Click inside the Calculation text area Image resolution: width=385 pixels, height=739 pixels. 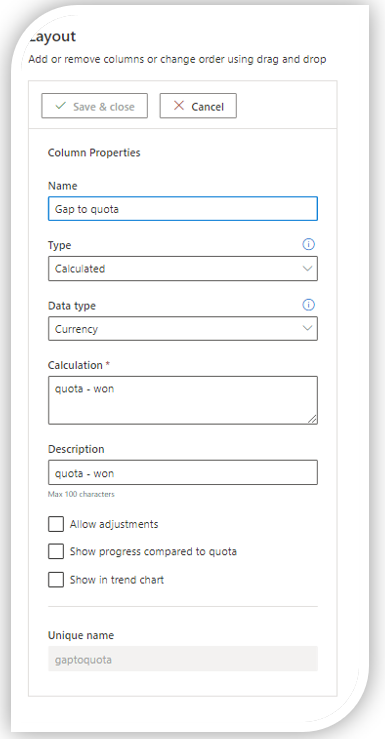pos(183,400)
